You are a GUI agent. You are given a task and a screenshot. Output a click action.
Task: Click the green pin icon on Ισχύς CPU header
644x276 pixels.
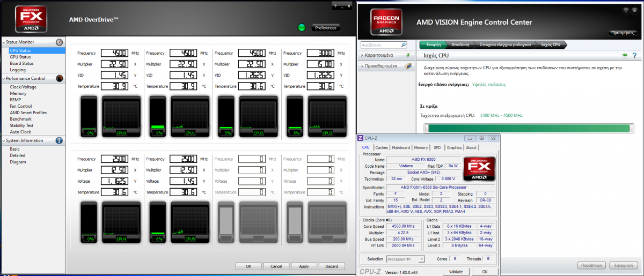(625, 55)
